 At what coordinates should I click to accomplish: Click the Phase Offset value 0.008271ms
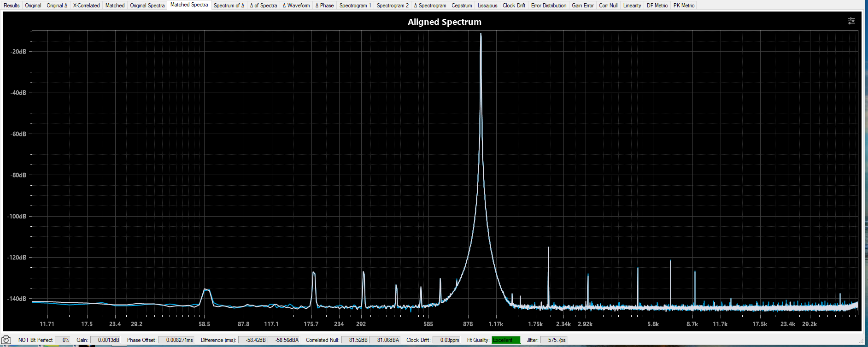click(x=176, y=340)
